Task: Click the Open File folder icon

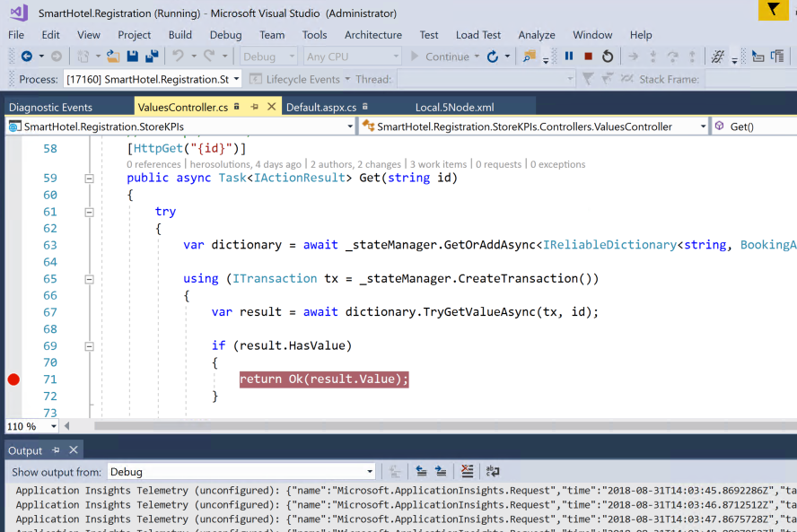Action: (x=113, y=57)
